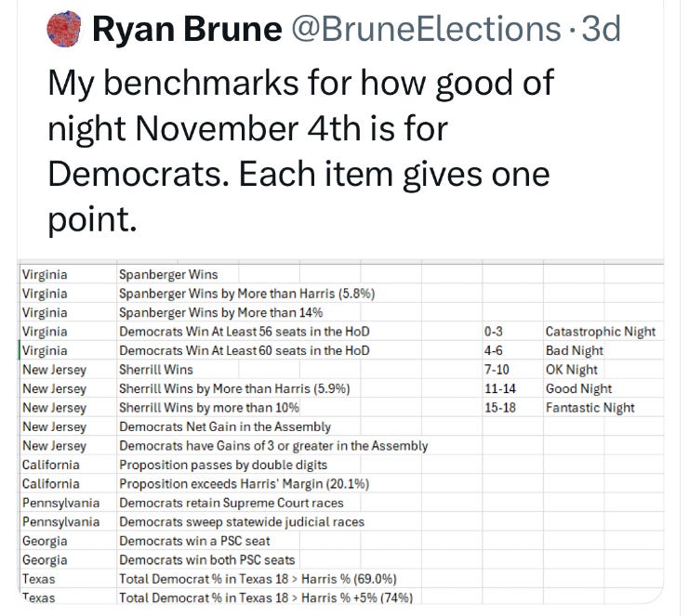Click the 'Proposition passes by double digits' cell

pyautogui.click(x=223, y=465)
